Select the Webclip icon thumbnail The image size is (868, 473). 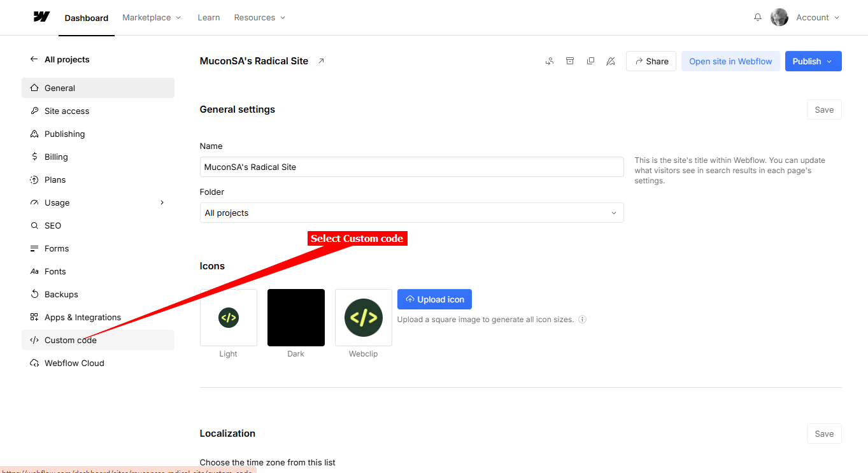pos(364,318)
